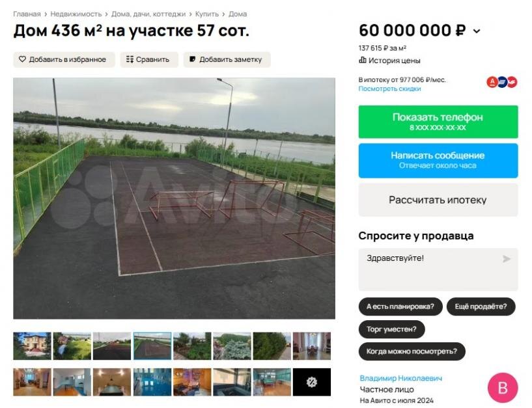Image resolution: width=532 pixels, height=408 pixels.
Task: Expand the price dropdown chevron
Action: 477,31
